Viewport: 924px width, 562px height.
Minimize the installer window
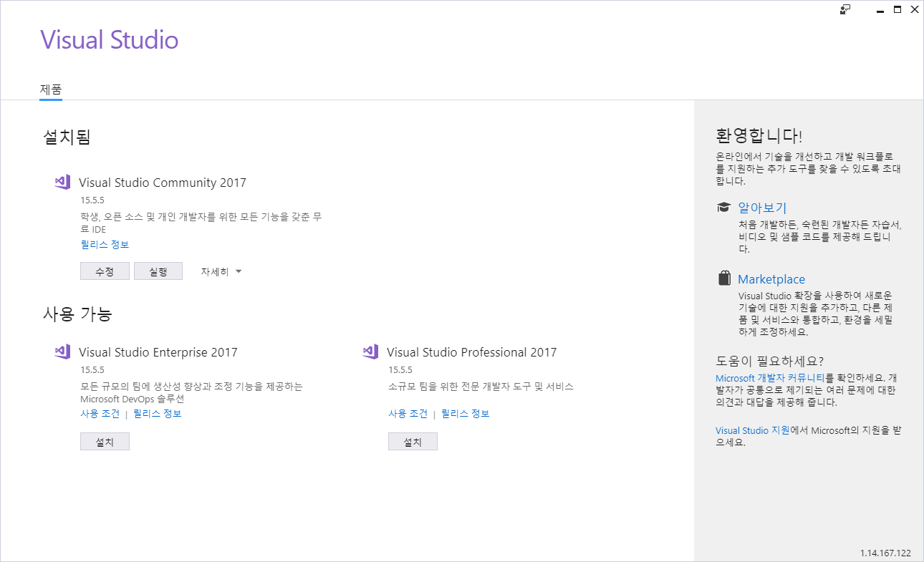880,10
